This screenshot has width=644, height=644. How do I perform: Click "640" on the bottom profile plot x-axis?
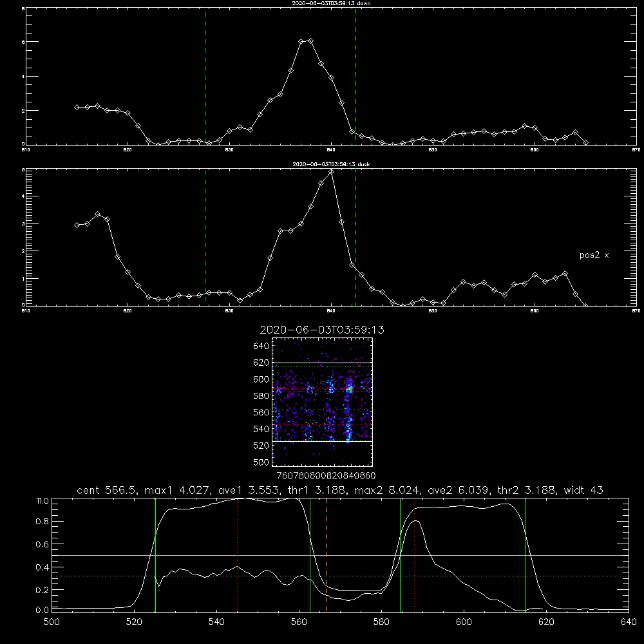point(629,622)
